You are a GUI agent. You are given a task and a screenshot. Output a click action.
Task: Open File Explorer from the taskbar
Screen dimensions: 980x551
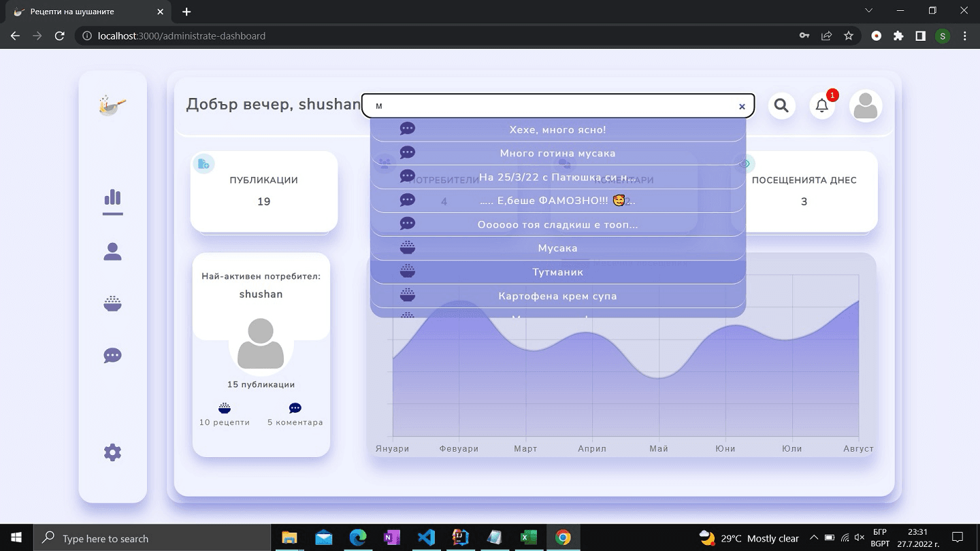point(289,537)
